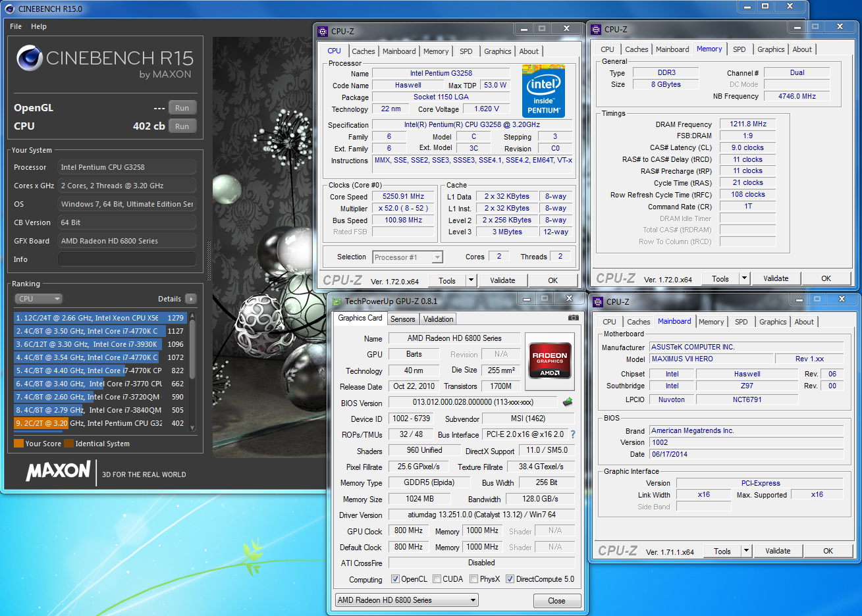
Task: Select ranking row 3 Core i7-3930K
Action: tap(100, 344)
